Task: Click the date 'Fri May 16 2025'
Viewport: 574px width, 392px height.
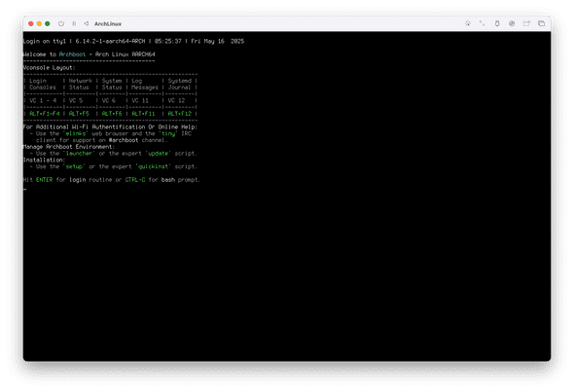Action: tap(218, 41)
